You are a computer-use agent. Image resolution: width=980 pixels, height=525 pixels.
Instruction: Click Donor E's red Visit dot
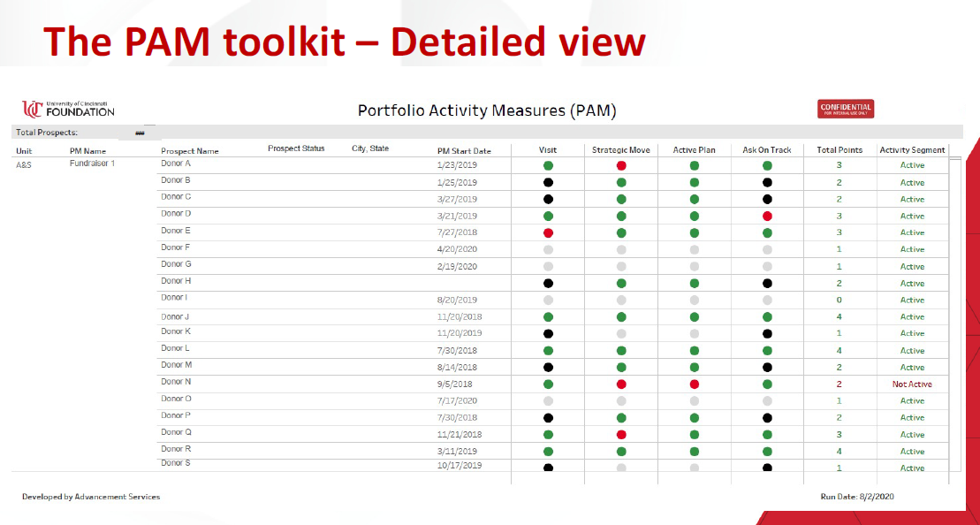pyautogui.click(x=548, y=232)
